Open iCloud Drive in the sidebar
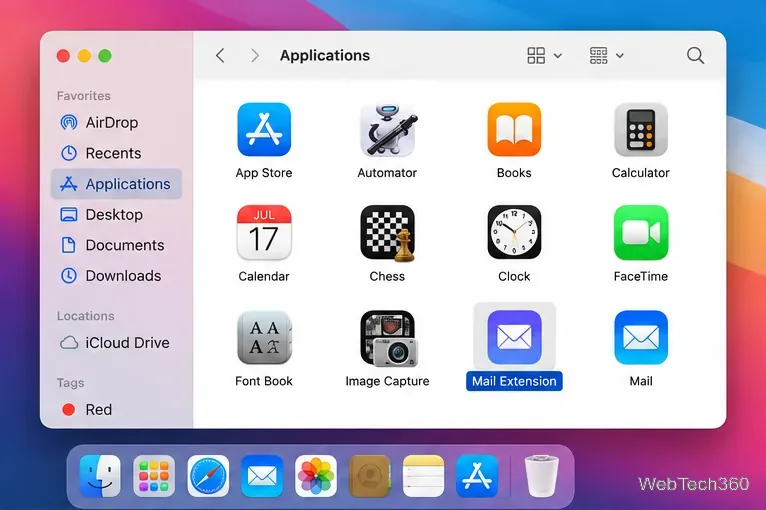The height and width of the screenshot is (510, 766). point(116,342)
